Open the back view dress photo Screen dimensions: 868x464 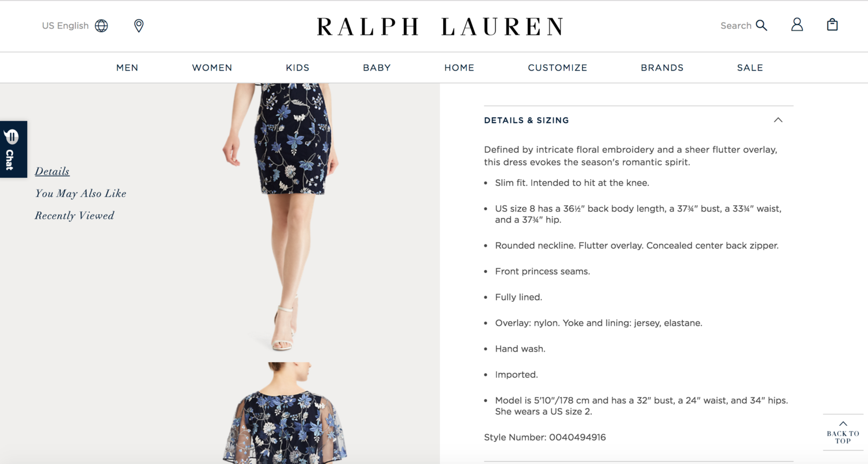[x=285, y=412]
